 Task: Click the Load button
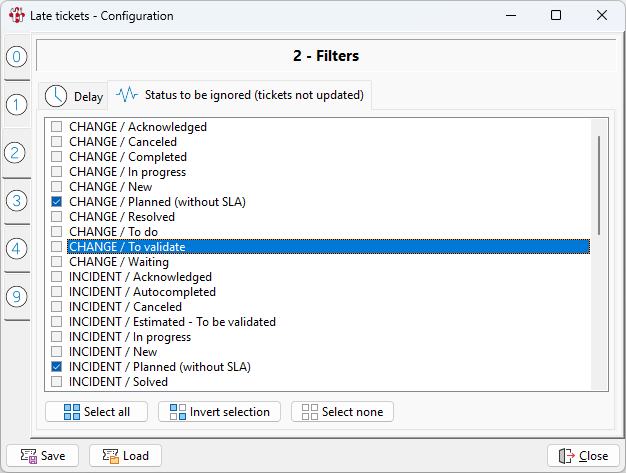(125, 455)
